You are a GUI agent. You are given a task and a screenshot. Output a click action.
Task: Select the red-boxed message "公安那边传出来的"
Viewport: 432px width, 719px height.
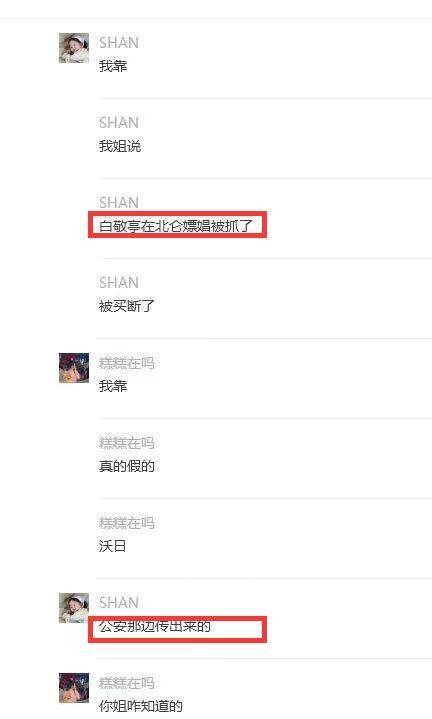[155, 626]
